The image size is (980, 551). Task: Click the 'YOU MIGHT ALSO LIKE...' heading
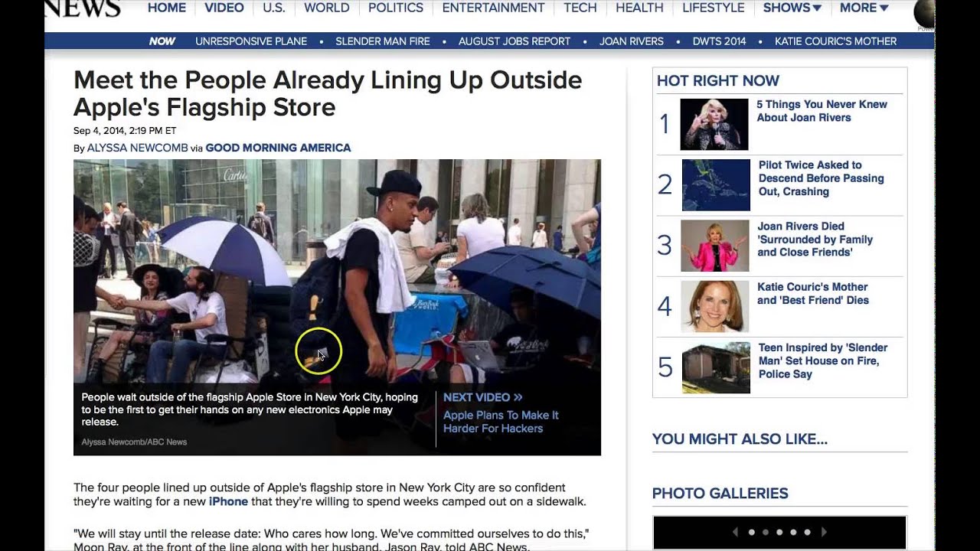tap(740, 439)
